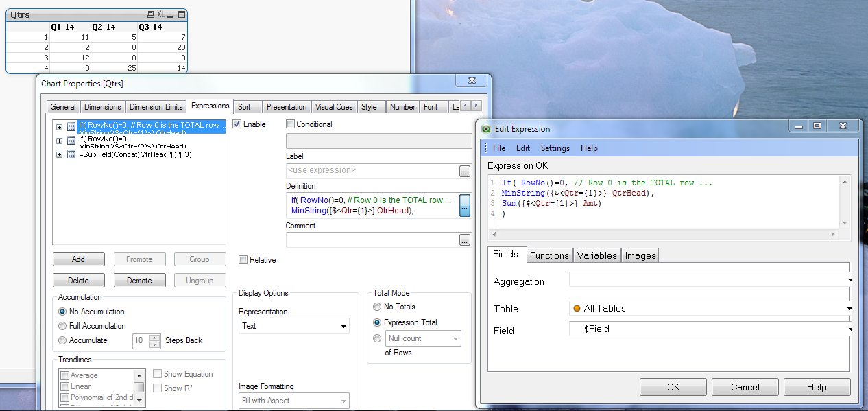Select the Null count of Rows radio button

coord(377,338)
